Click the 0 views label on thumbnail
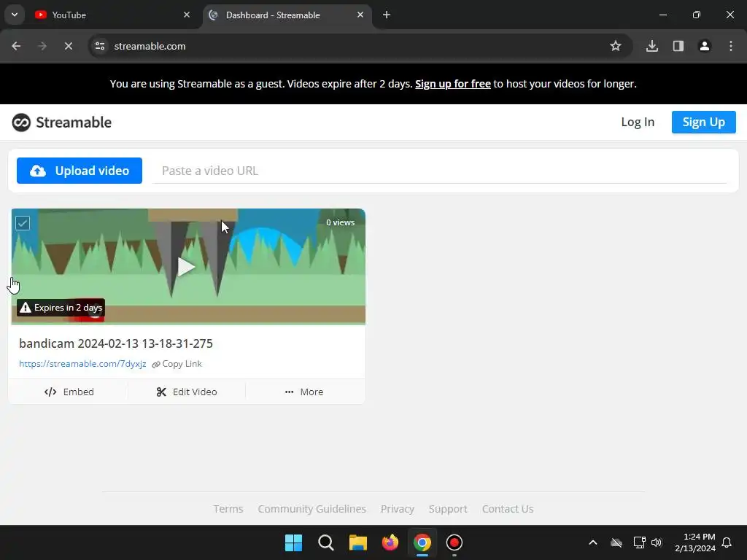 point(340,222)
